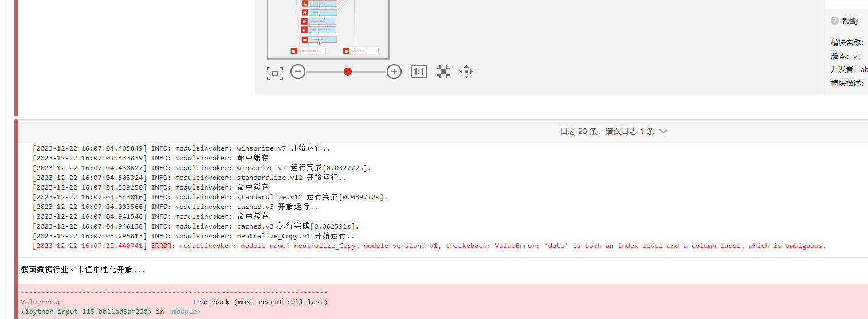868x319 pixels.
Task: Reset canvas to 1:1 scale
Action: point(419,72)
